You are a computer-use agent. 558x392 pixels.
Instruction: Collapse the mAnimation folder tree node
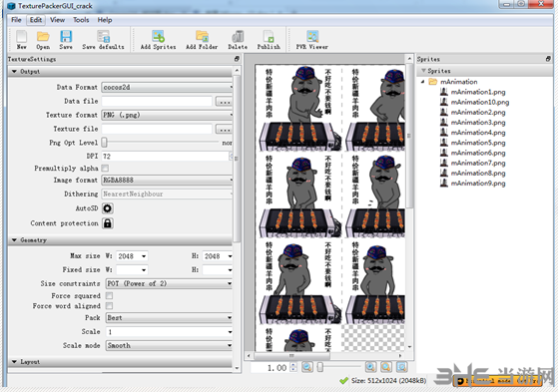click(423, 82)
